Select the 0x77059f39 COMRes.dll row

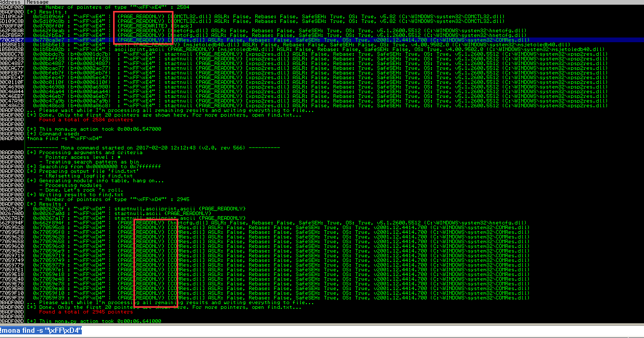[261, 297]
